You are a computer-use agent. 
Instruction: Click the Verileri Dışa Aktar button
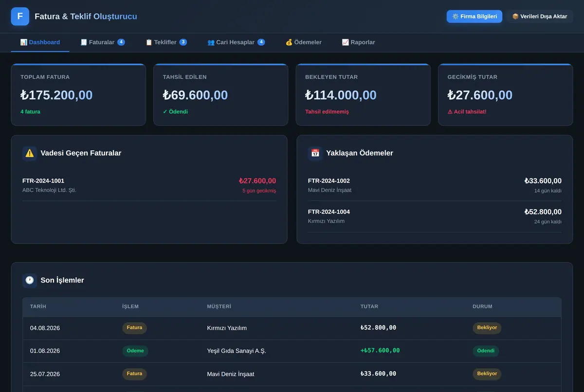[x=540, y=17]
